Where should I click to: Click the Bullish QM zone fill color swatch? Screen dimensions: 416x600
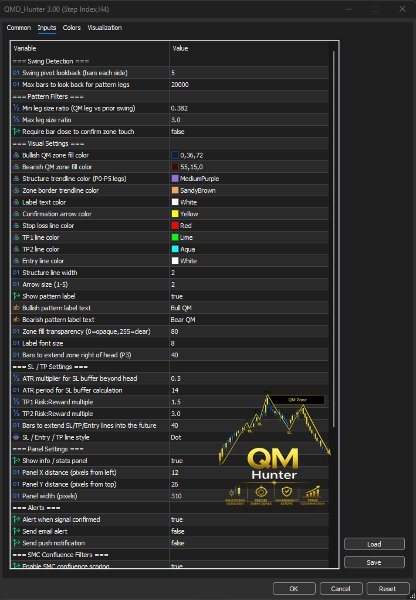point(175,155)
